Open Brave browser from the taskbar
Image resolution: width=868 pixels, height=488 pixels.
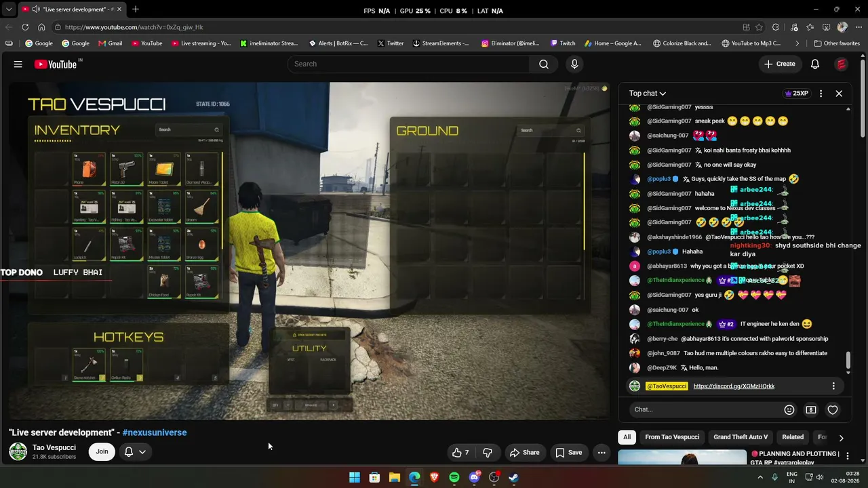pos(434,477)
